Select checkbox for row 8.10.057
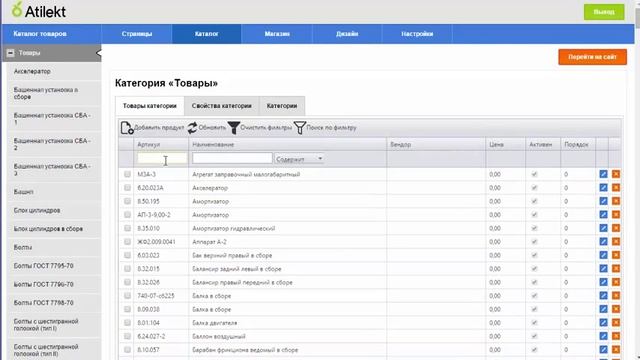The height and width of the screenshot is (360, 640). (127, 349)
